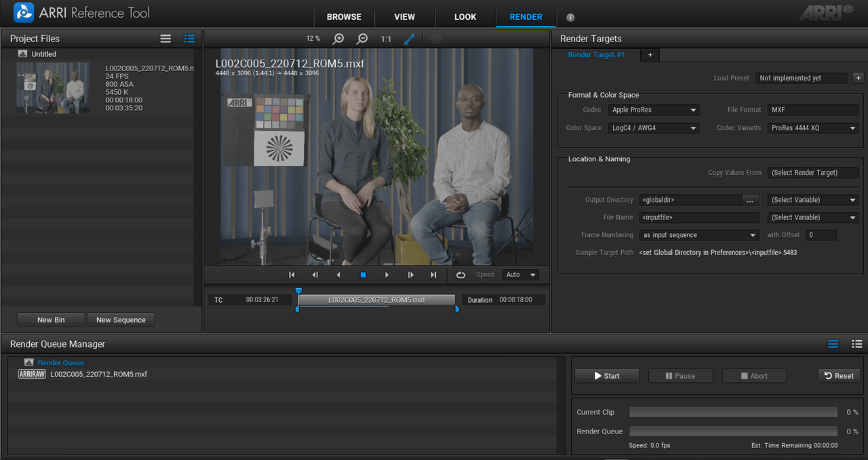Browse for output directory with ellipsis button

[750, 200]
